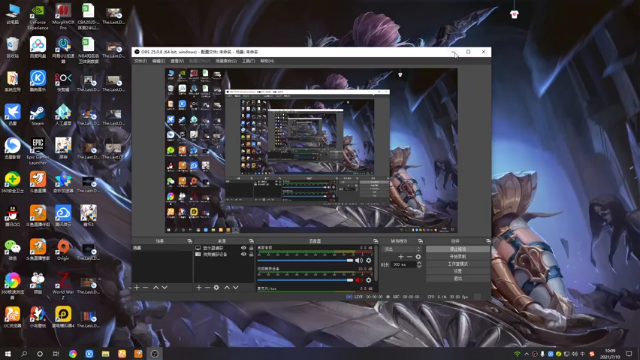Pop out the Audio Mixer dock panel
Viewport: 640px width, 360px height.
tap(376, 241)
